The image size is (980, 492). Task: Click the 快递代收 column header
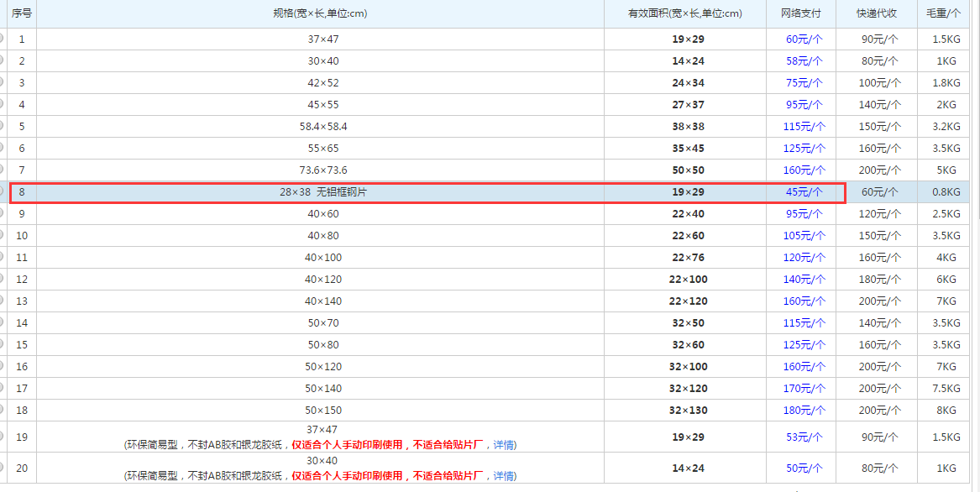(877, 13)
